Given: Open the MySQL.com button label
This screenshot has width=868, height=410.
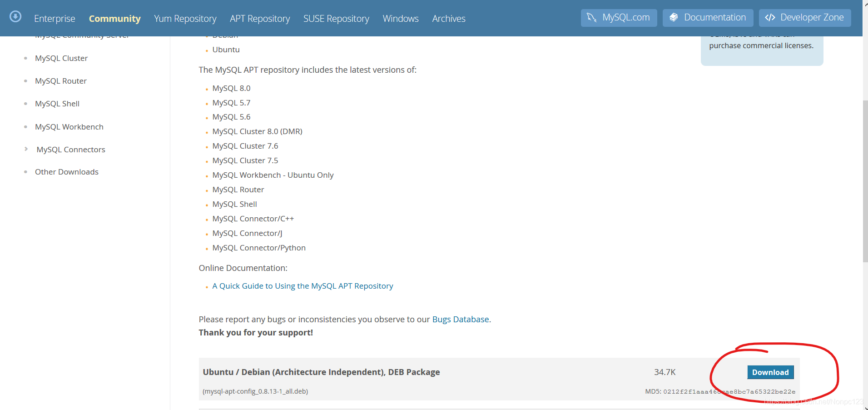Looking at the screenshot, I should [x=626, y=17].
